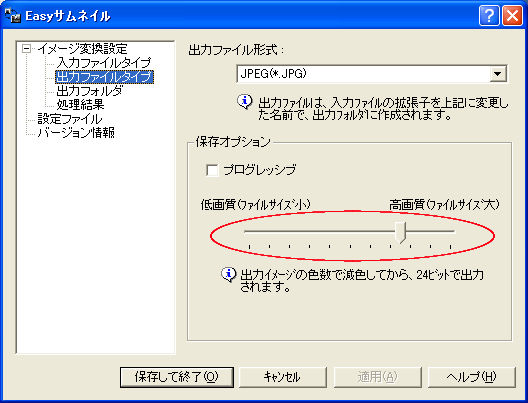Viewport: 528px width, 403px height.
Task: Open the 出力ファイル形式 dropdown arrow
Action: pos(498,74)
